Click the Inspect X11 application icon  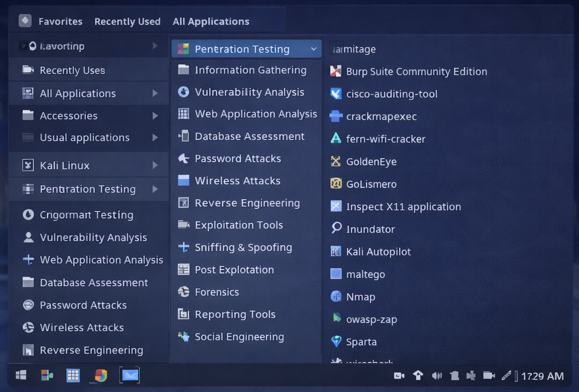pos(335,206)
